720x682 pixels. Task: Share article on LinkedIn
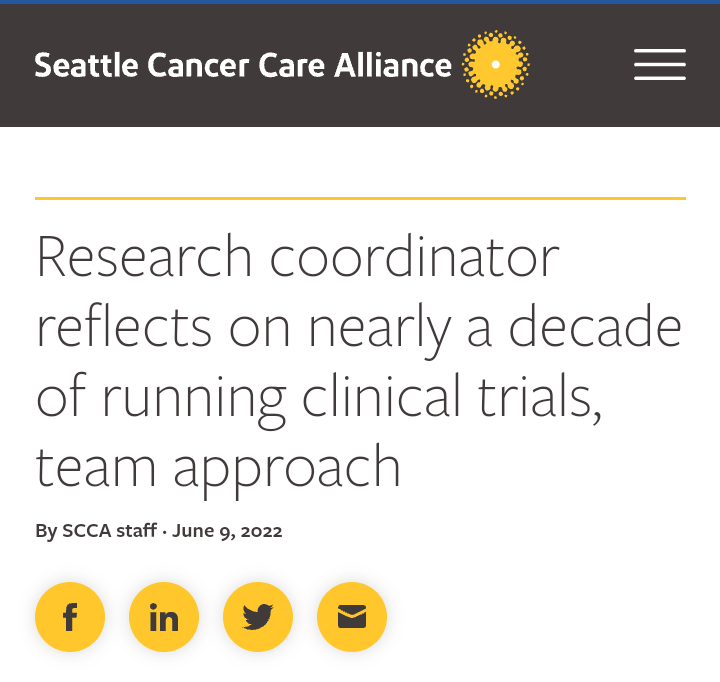tap(164, 617)
